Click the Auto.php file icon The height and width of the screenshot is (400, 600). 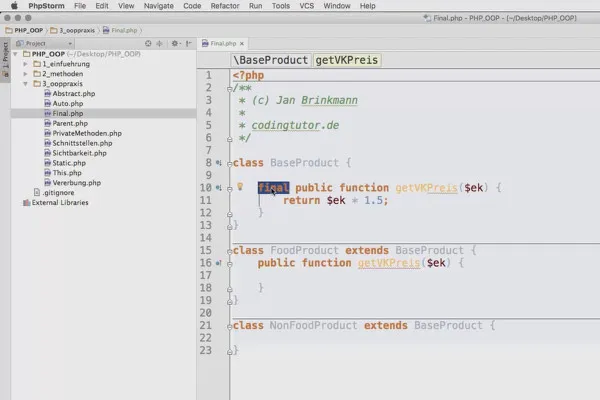point(47,103)
